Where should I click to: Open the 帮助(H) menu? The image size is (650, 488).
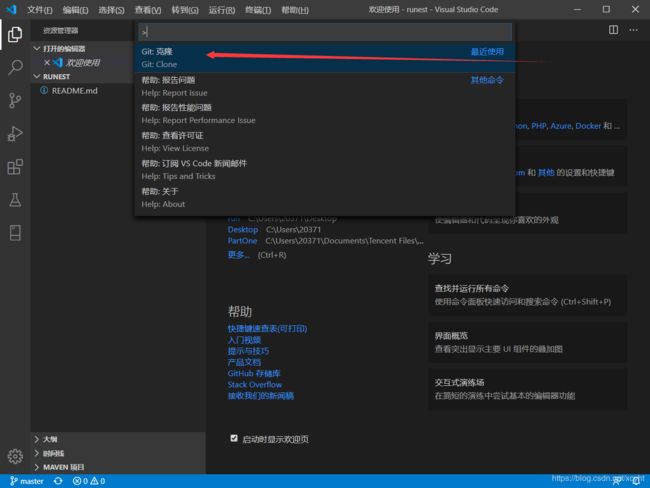click(295, 10)
